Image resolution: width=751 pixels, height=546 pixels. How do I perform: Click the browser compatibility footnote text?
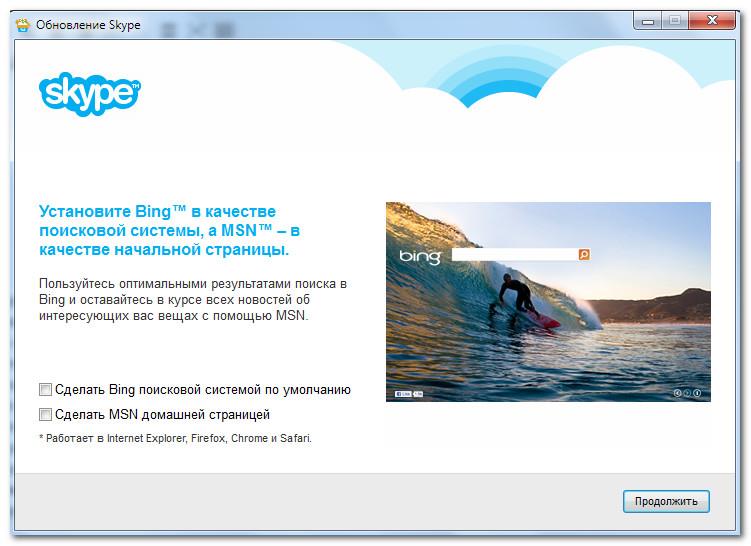coord(175,438)
